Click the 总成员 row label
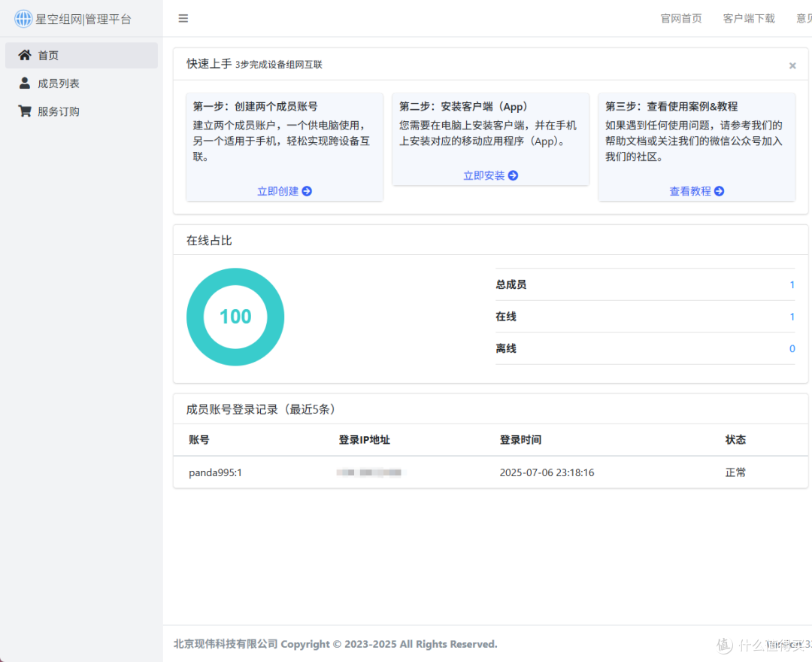Viewport: 812px width, 662px height. 511,284
